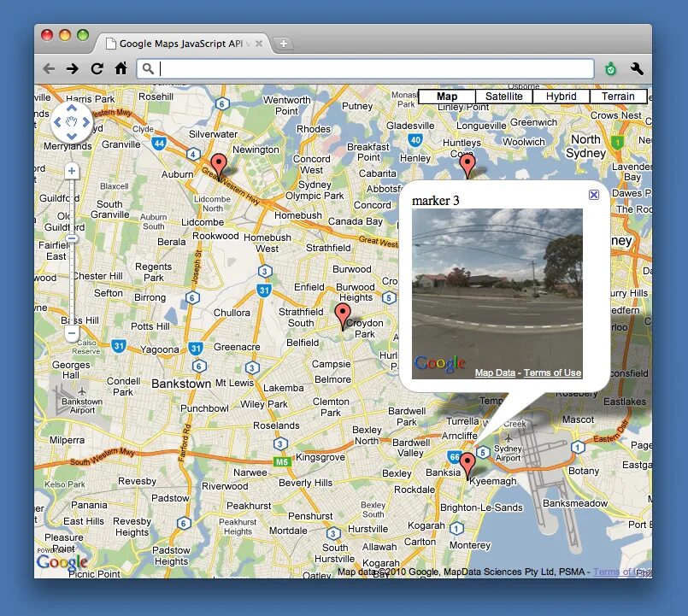Viewport: 688px width, 616px height.
Task: Click the street view image in info window
Action: pos(497,294)
